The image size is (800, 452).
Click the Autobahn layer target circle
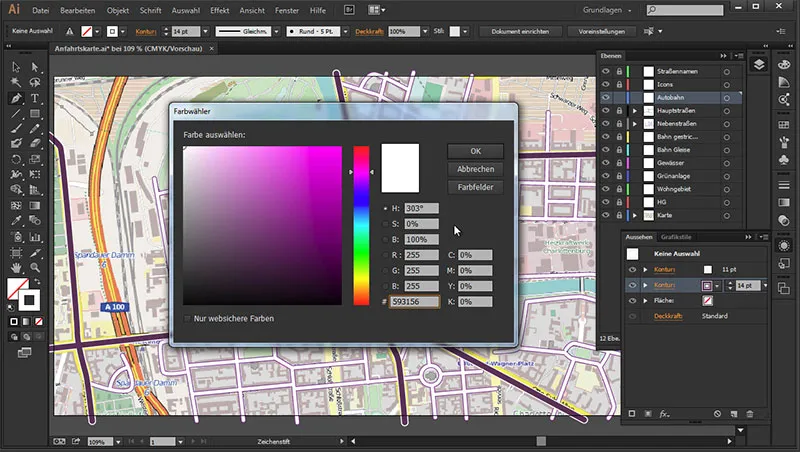(x=727, y=97)
